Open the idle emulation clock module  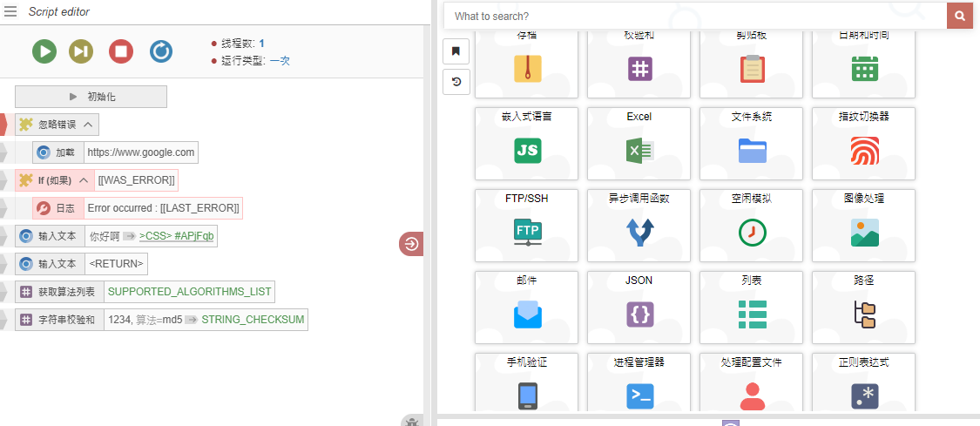751,232
